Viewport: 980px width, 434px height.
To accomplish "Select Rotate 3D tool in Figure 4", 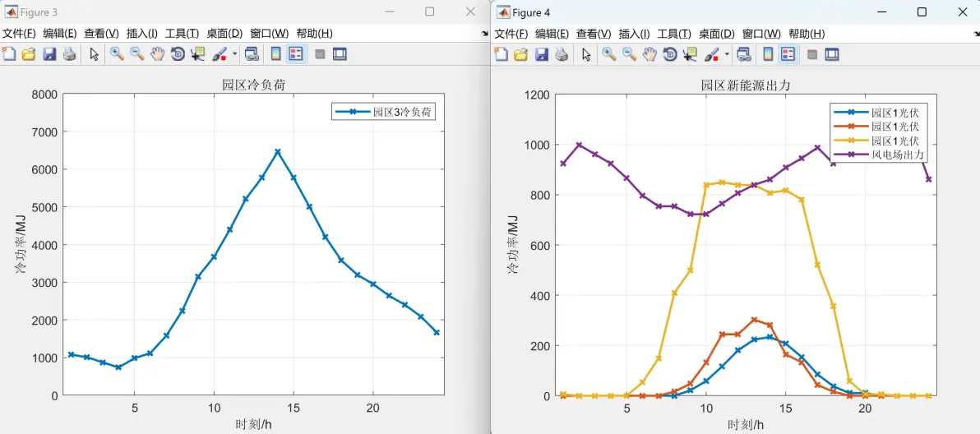I will click(x=670, y=54).
